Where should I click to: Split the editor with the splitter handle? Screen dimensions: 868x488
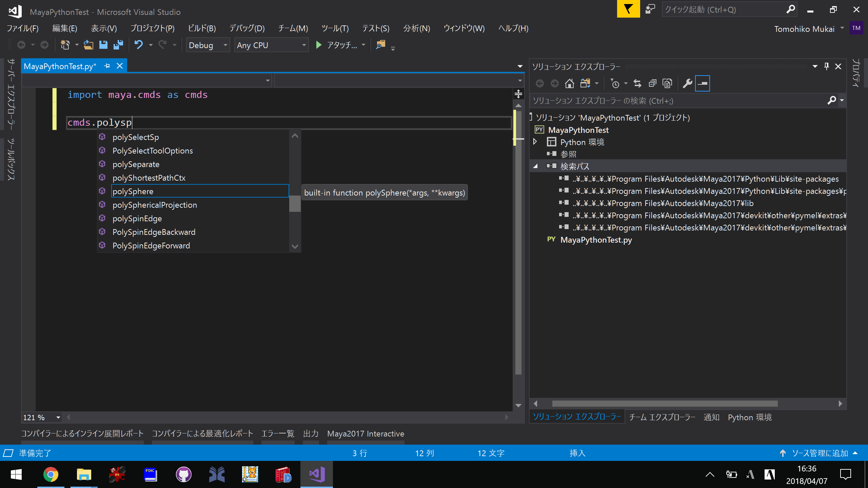coord(518,94)
